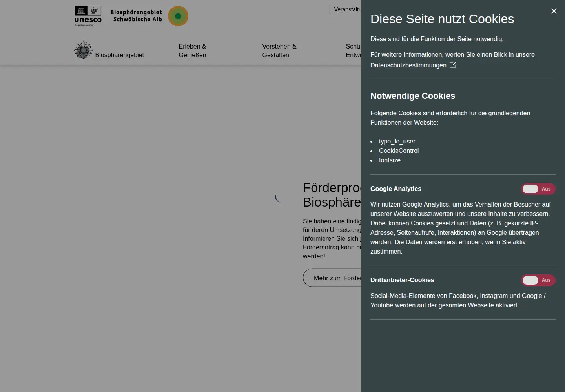The height and width of the screenshot is (392, 565).
Task: Click the 'CookieControl' cookie entry
Action: [399, 151]
